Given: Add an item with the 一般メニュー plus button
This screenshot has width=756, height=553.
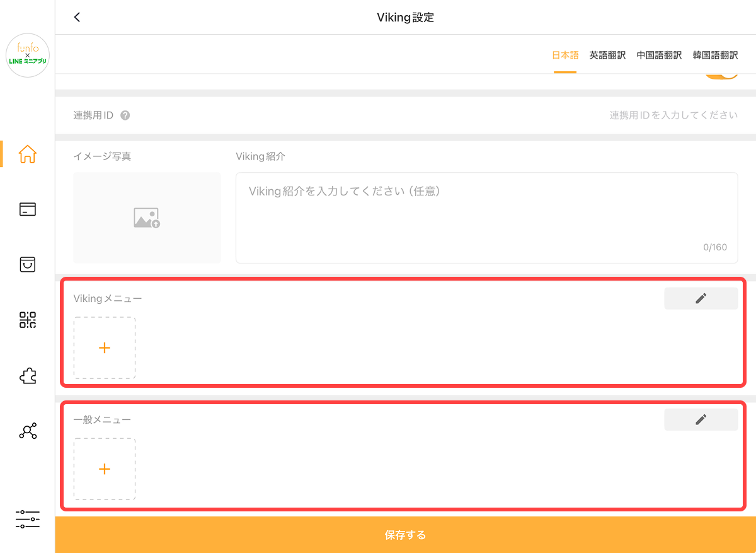Looking at the screenshot, I should (x=104, y=469).
